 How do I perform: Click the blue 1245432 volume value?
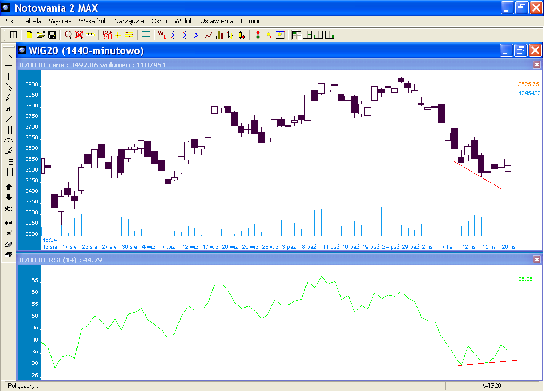point(530,93)
